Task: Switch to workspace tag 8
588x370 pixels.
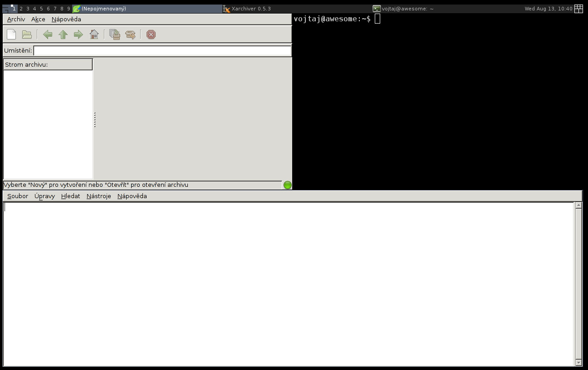Action: (x=62, y=9)
